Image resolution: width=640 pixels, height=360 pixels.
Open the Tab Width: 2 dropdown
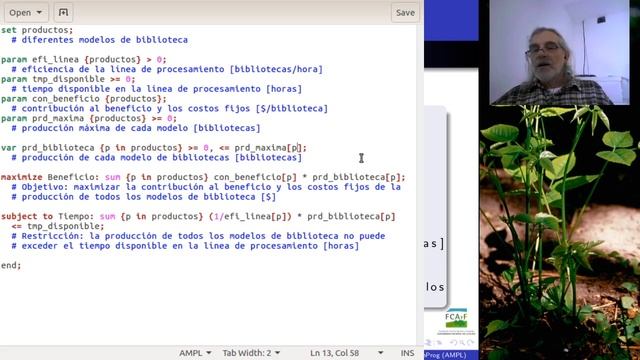[251, 353]
